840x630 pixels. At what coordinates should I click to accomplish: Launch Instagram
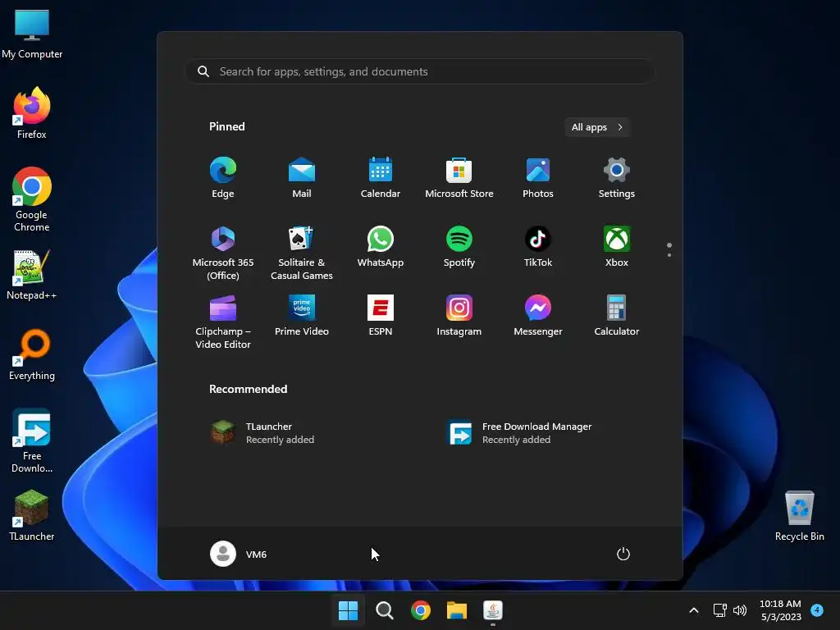click(459, 316)
